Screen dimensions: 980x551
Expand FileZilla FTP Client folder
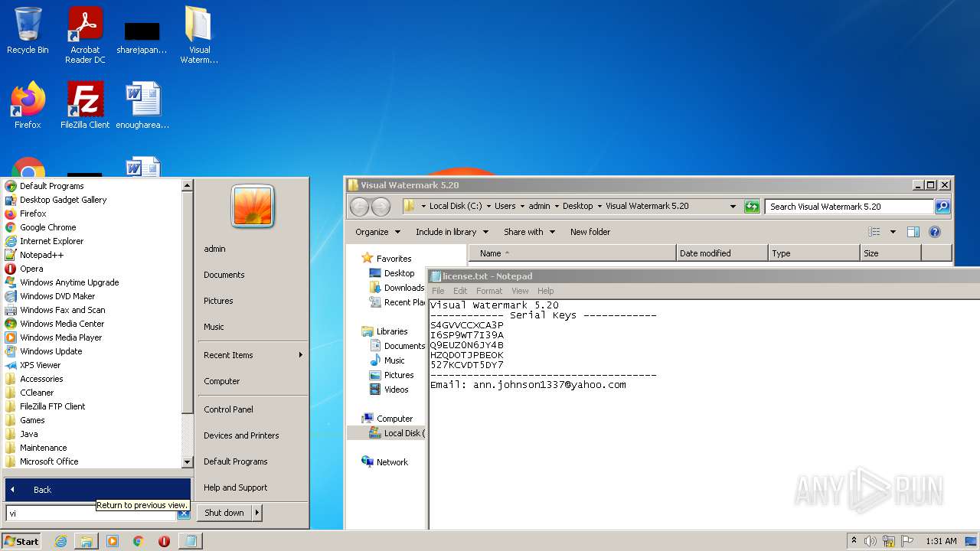pos(52,406)
